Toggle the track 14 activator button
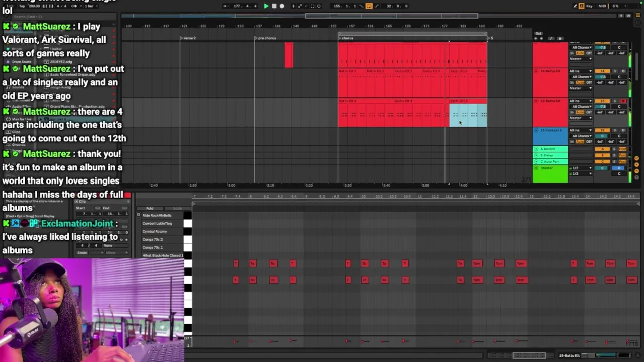Viewport: 644px width, 362px height. click(x=603, y=71)
